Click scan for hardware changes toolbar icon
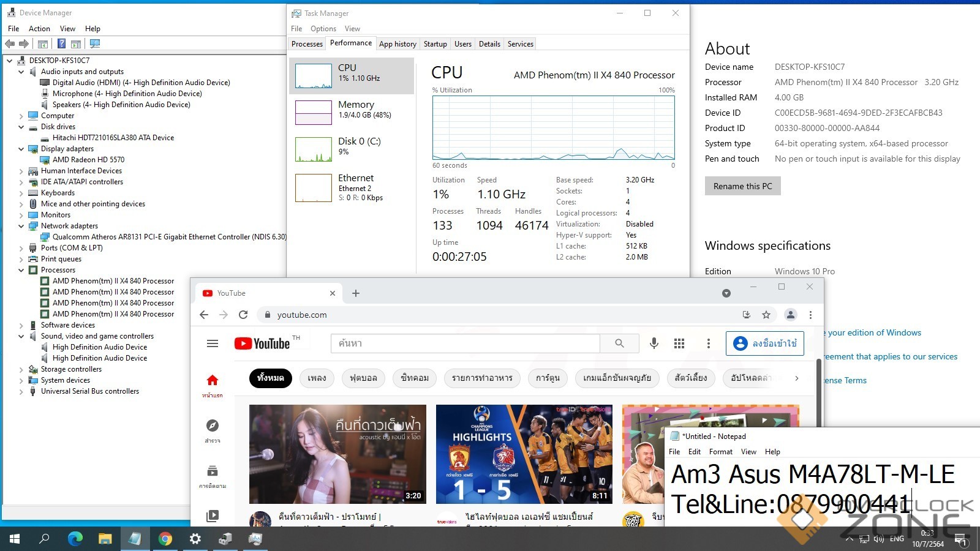The width and height of the screenshot is (980, 551). point(95,44)
